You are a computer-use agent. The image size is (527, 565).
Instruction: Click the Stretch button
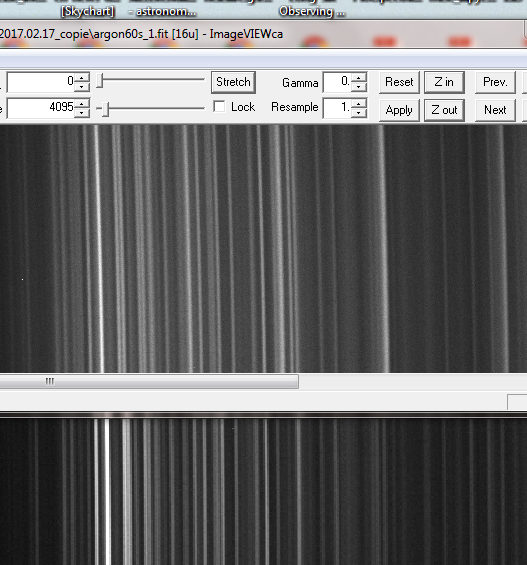233,82
